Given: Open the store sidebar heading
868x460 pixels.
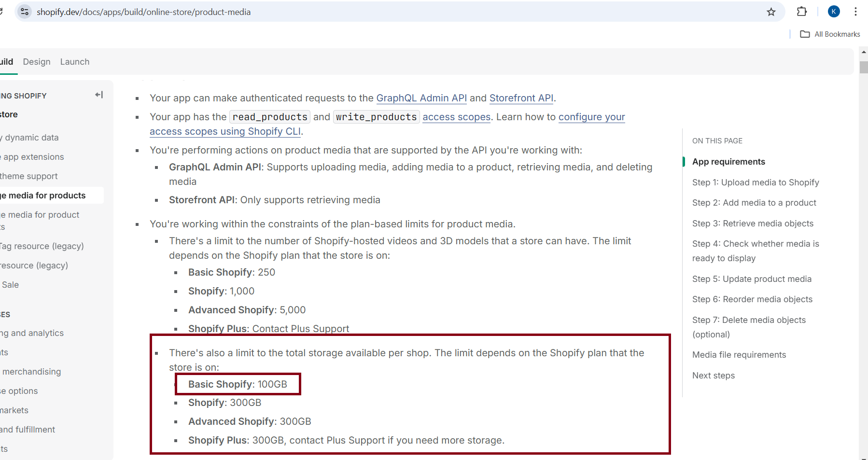Looking at the screenshot, I should [x=9, y=114].
